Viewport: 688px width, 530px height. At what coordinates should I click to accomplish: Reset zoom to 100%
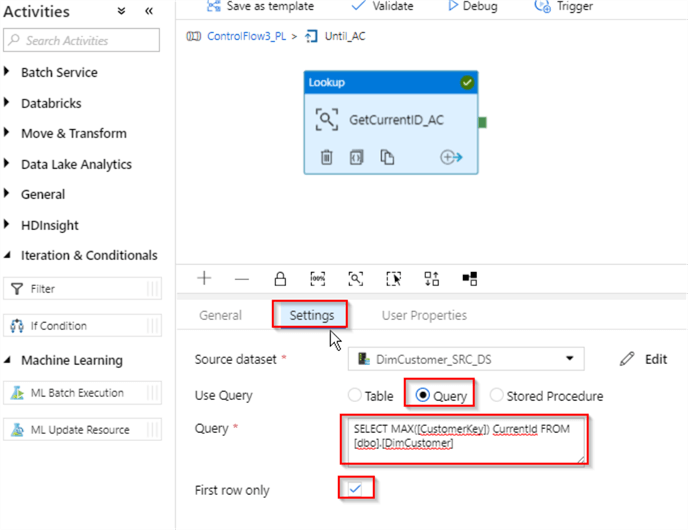[x=318, y=279]
